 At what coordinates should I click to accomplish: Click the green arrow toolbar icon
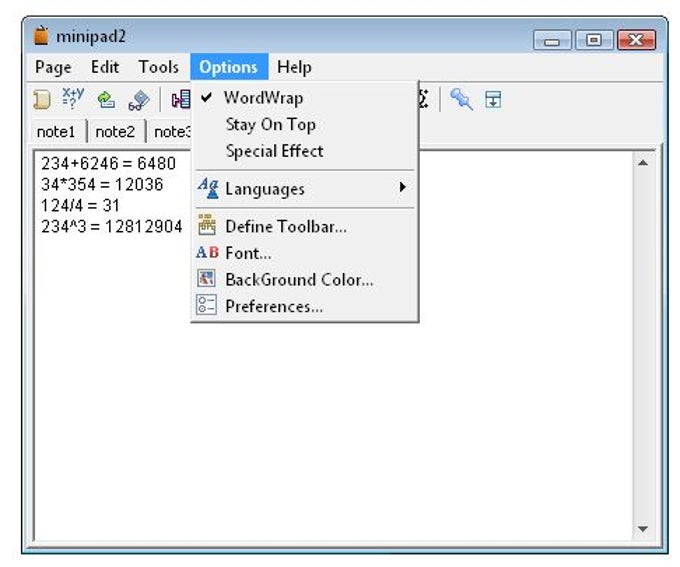(106, 99)
